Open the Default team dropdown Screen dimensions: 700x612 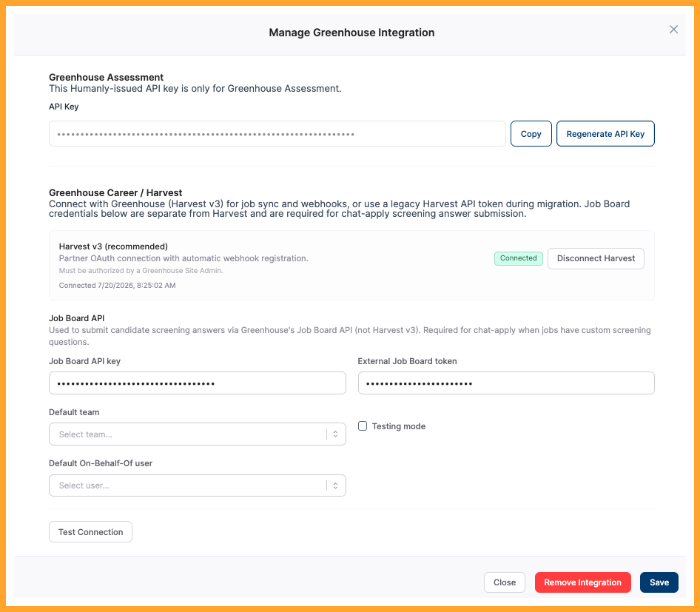[198, 434]
